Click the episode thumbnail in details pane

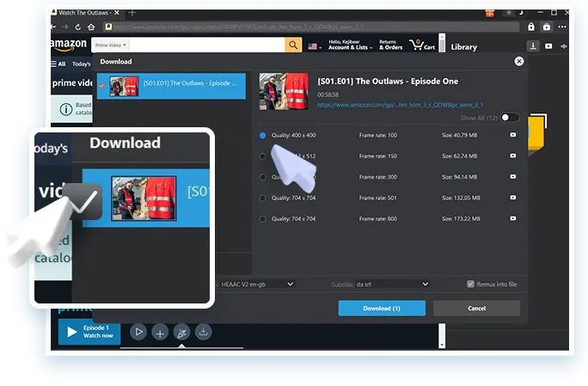[x=284, y=91]
